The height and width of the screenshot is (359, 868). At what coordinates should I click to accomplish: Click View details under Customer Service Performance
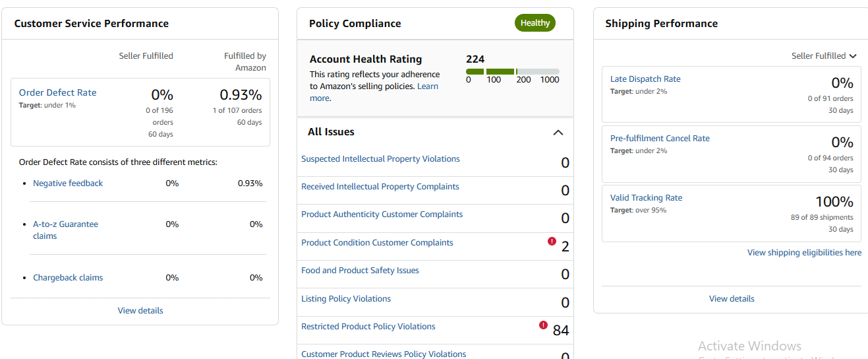point(140,311)
